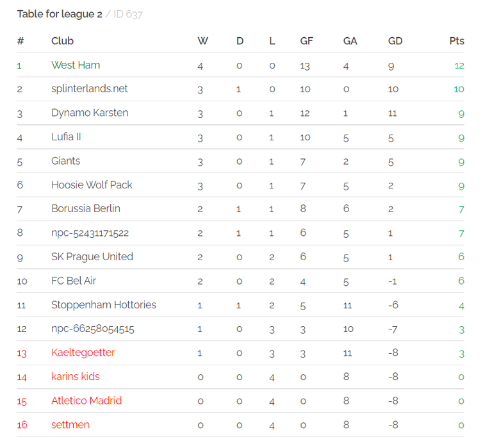Open the karins kids club page
The image size is (492, 448).
coord(76,376)
